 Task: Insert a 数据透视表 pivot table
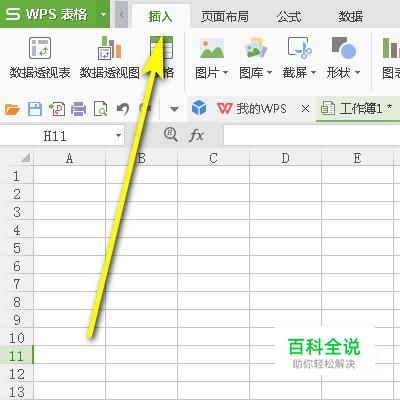pos(40,57)
